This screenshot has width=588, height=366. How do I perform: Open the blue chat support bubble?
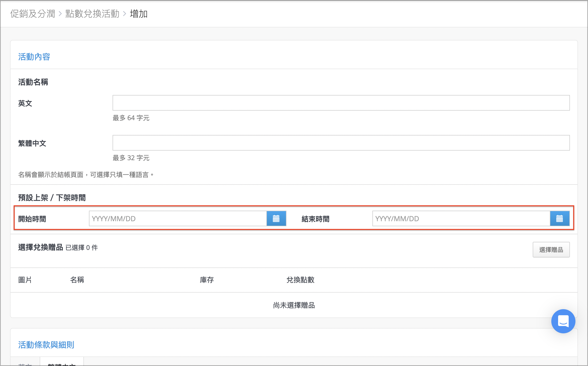point(563,321)
